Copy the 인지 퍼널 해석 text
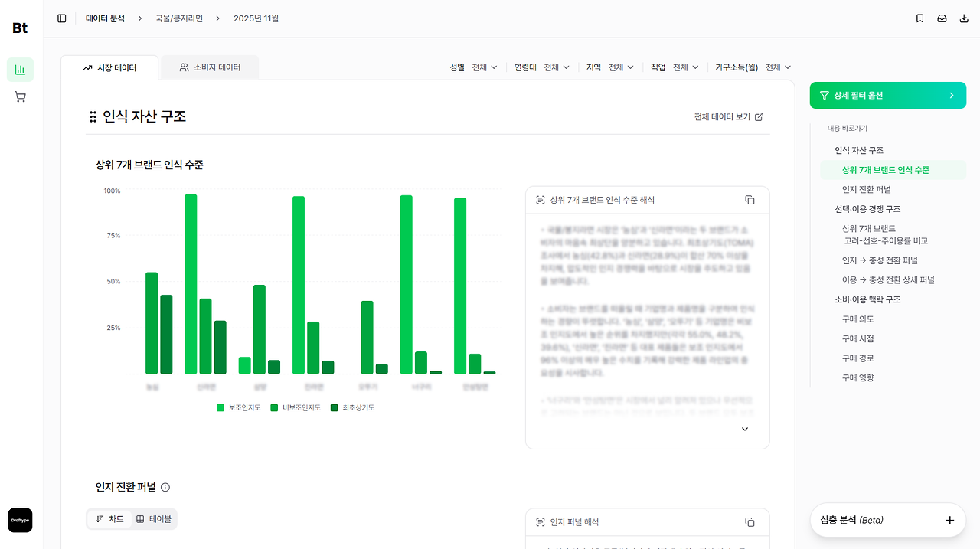Screen dimensions: 980x549 750,522
